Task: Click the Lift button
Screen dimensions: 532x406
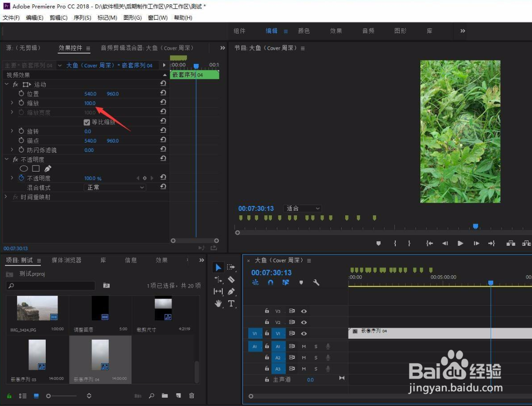Action: tap(511, 243)
